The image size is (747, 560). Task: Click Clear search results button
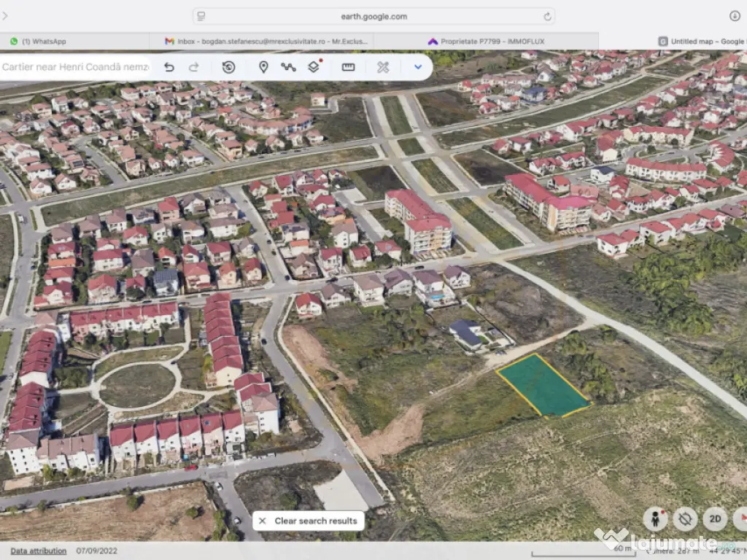click(x=309, y=521)
